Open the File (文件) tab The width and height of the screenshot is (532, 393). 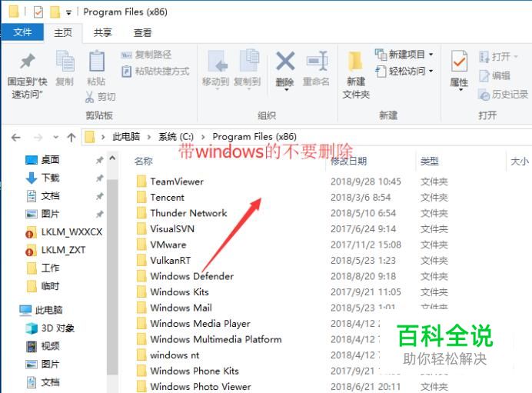click(x=22, y=32)
